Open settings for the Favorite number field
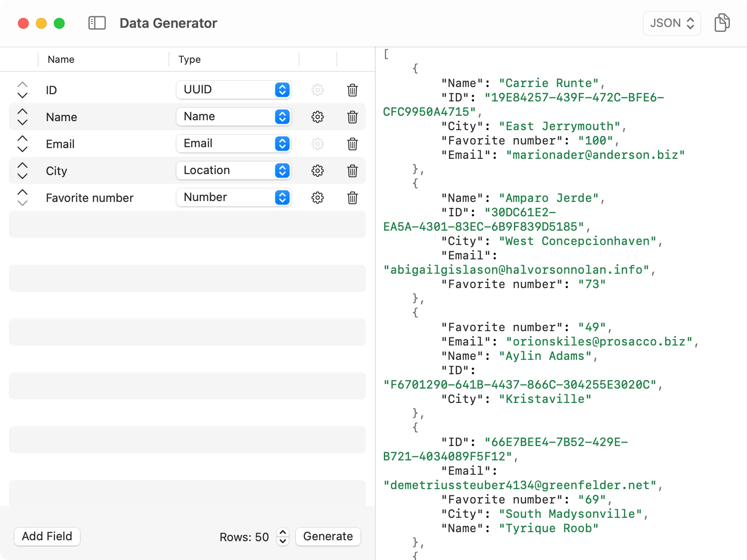The width and height of the screenshot is (747, 560). click(x=317, y=197)
